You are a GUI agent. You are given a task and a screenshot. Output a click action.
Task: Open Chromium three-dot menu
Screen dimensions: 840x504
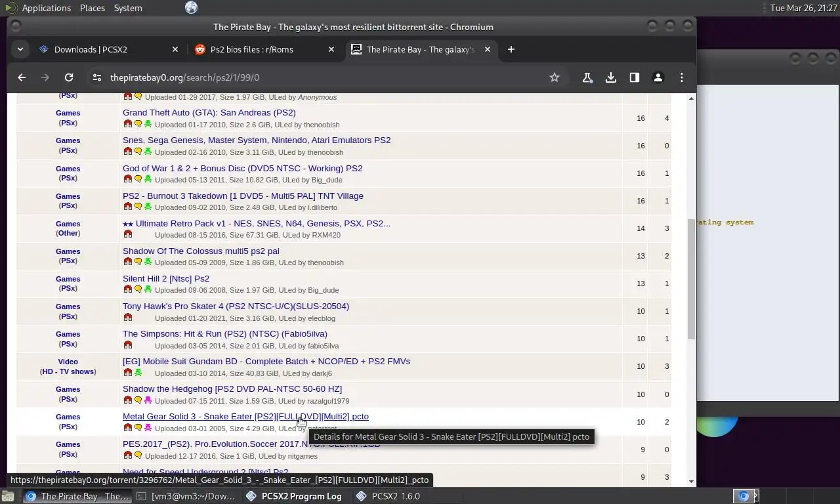click(x=682, y=77)
